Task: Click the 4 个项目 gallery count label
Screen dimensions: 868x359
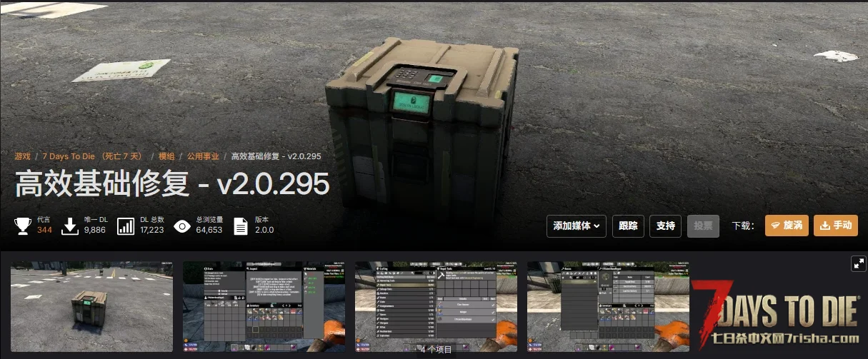Action: [x=436, y=350]
